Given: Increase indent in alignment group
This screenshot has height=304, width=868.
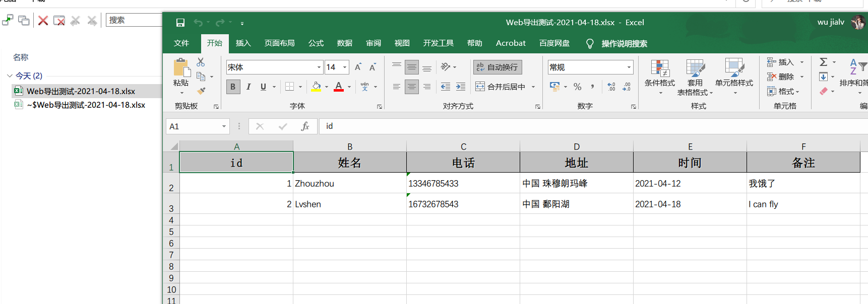Looking at the screenshot, I should [461, 87].
